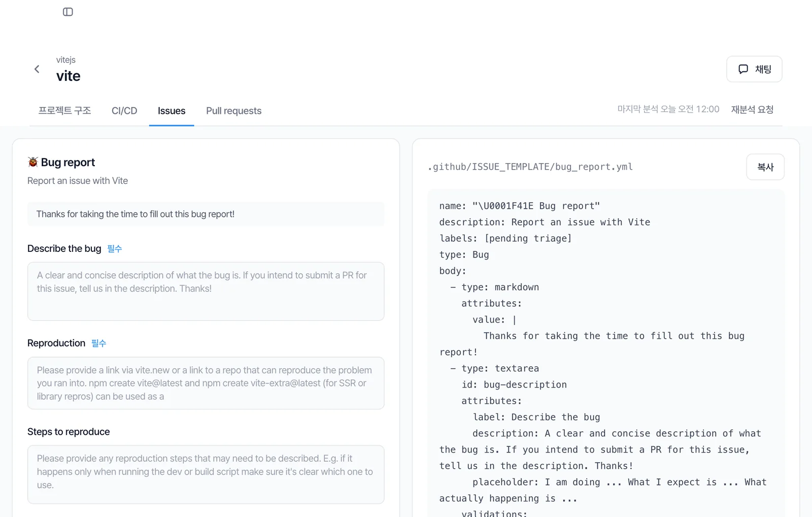
Task: Click the 'Steps to reproduce' label
Action: [x=69, y=432]
